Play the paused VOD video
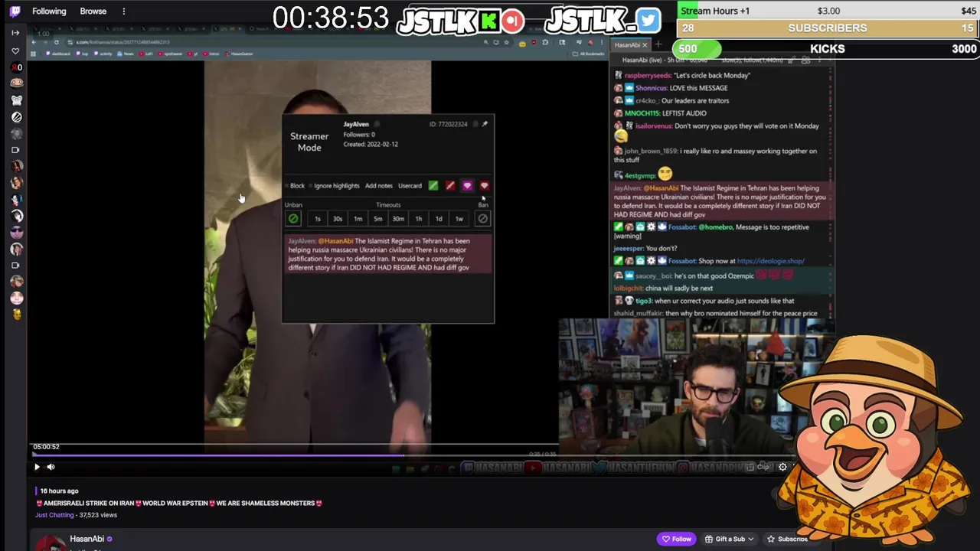 point(37,467)
